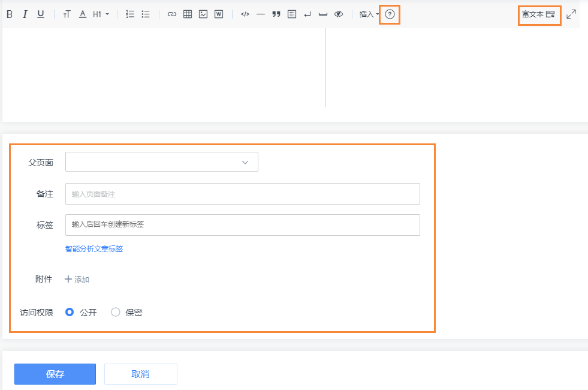Insert a horizontal rule line
The height and width of the screenshot is (390, 588).
(261, 14)
